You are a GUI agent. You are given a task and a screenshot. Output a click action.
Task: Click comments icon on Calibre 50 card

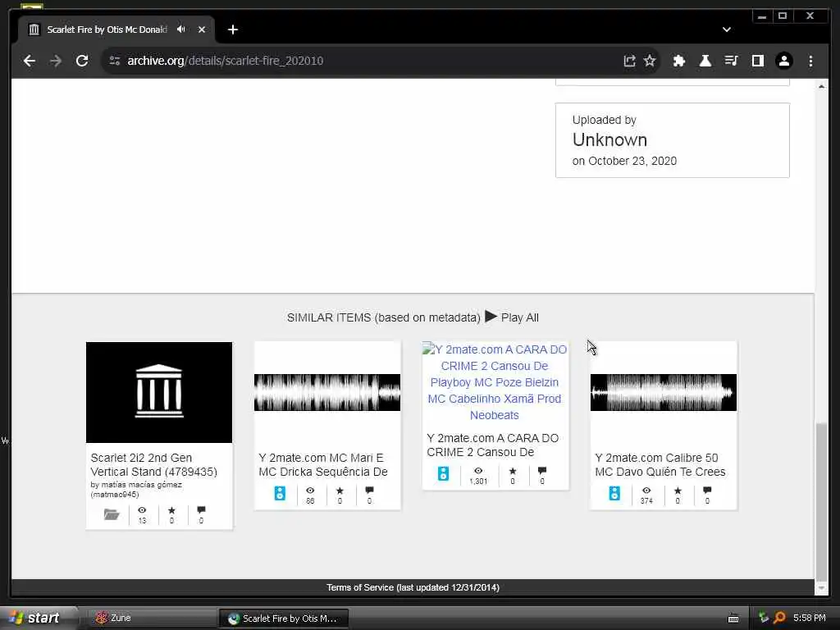coord(707,491)
